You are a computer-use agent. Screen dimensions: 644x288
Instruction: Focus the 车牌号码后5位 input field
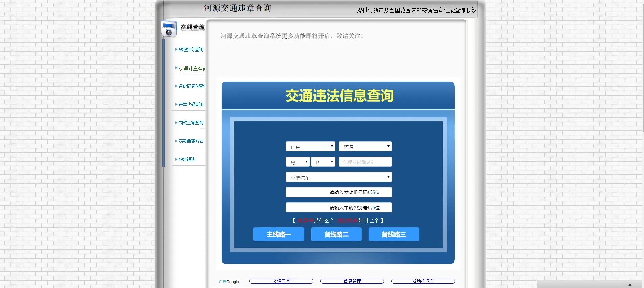pos(365,162)
